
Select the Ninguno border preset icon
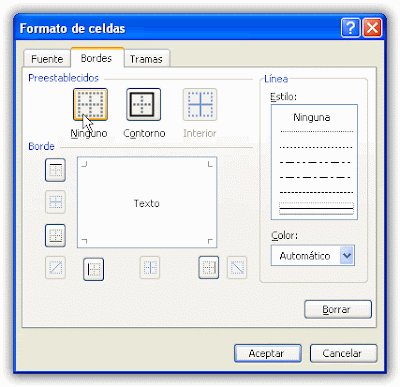90,104
